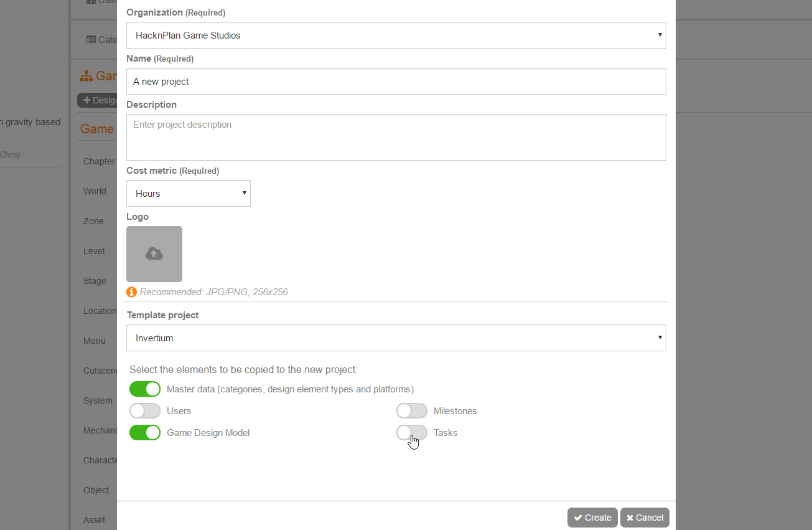Click the orange info icon under Logo
This screenshot has height=530, width=812.
[x=131, y=292]
